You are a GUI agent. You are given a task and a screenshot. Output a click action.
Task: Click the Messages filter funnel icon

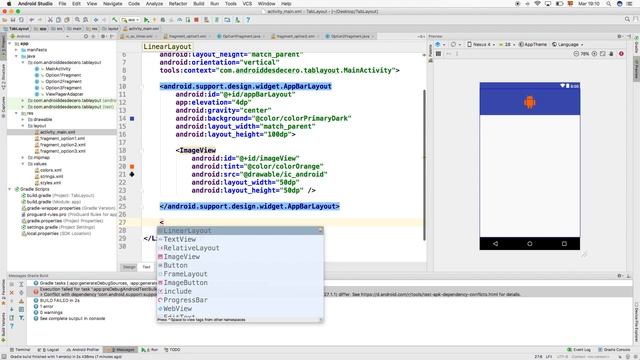click(21, 318)
